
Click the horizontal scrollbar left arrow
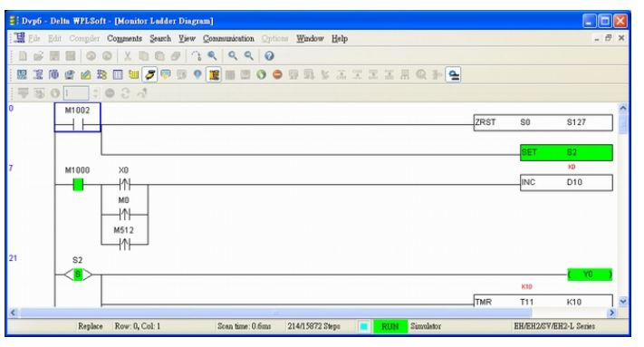point(14,313)
